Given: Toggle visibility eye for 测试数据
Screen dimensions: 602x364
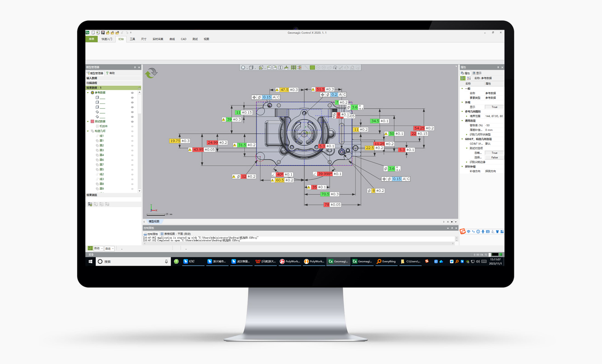Looking at the screenshot, I should click(x=132, y=121).
